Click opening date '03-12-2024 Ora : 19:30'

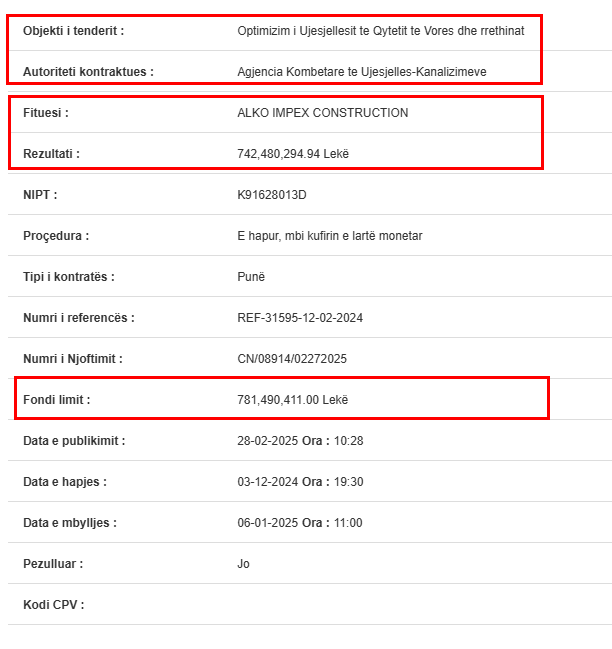(300, 482)
